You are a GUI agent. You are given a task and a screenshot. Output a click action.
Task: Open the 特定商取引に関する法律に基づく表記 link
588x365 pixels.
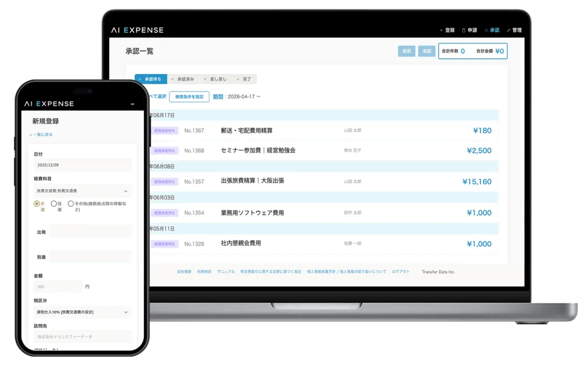click(x=270, y=272)
